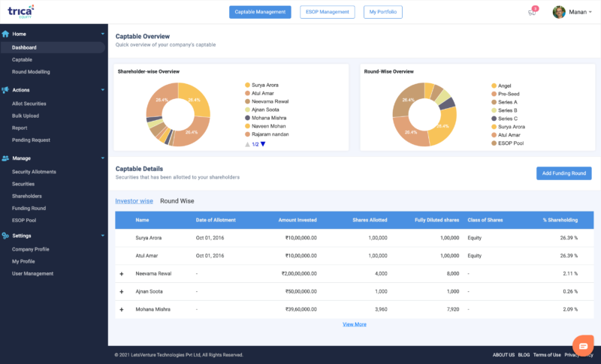Viewport: 601px width, 364px height.
Task: Expand the Mohana Mishra row plus icon
Action: [x=122, y=309]
